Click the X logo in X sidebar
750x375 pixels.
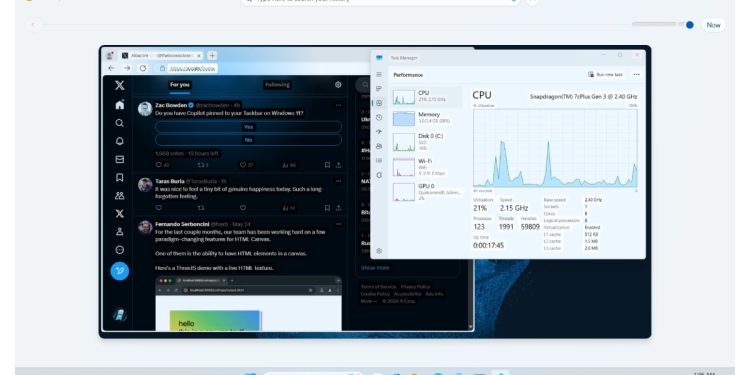(x=120, y=86)
